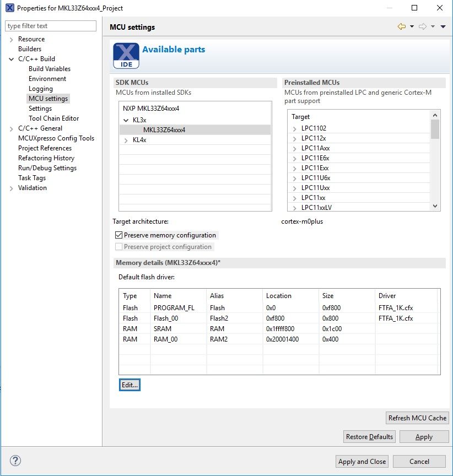Screen dimensions: 453x476
Task: Expand the LPC11E6x target entry
Action: click(294, 159)
